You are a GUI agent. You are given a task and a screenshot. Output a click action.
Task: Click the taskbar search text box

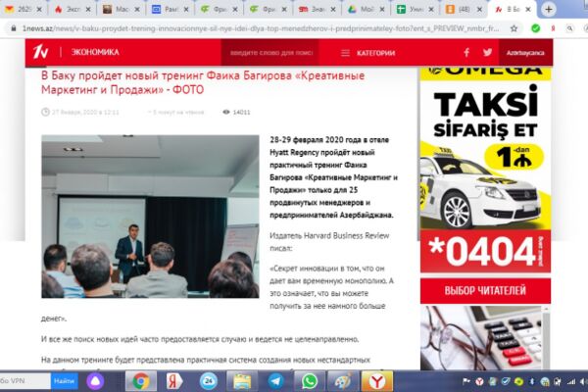(x=24, y=381)
